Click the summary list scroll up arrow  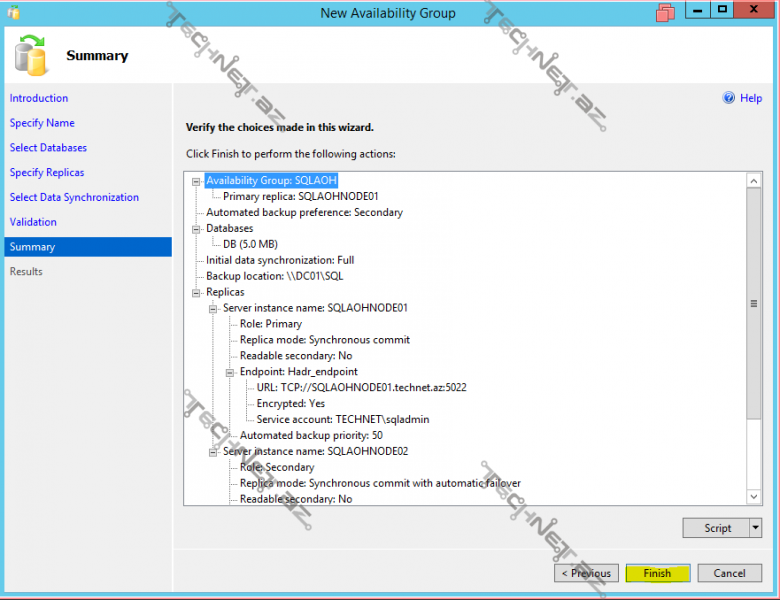(x=754, y=181)
